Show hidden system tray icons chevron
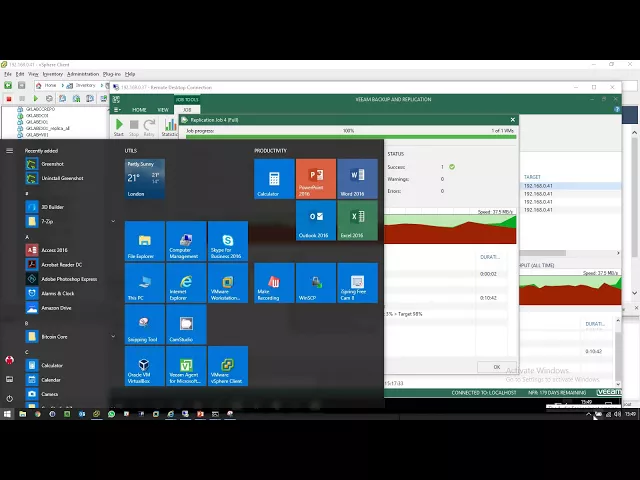The width and height of the screenshot is (640, 480). coord(588,414)
